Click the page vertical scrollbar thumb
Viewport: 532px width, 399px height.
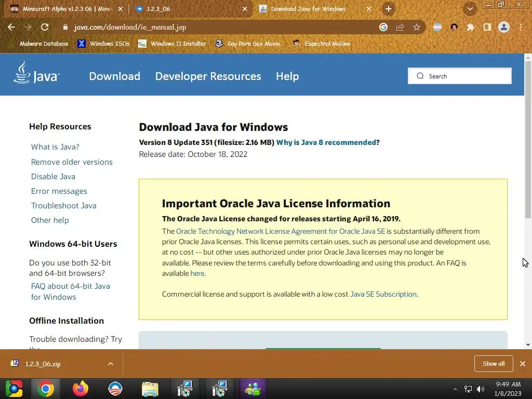click(x=528, y=140)
